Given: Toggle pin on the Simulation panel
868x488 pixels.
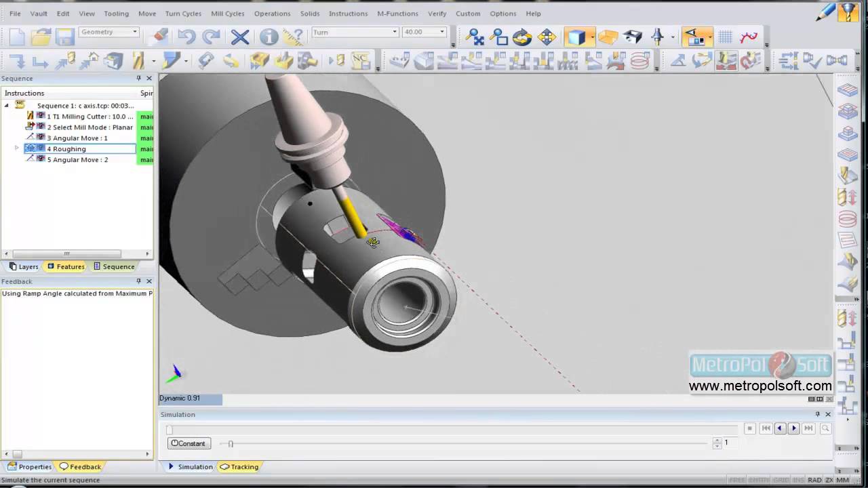Looking at the screenshot, I should pyautogui.click(x=818, y=414).
